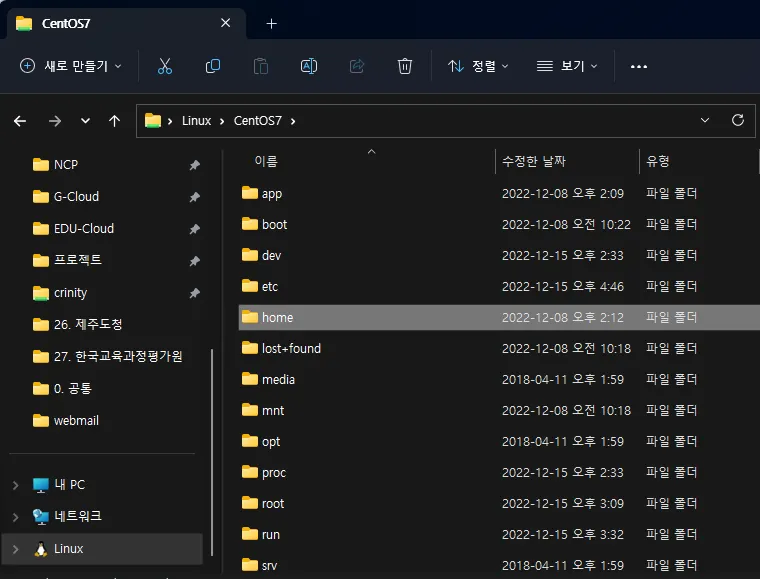Select the opt folder row

(x=499, y=441)
